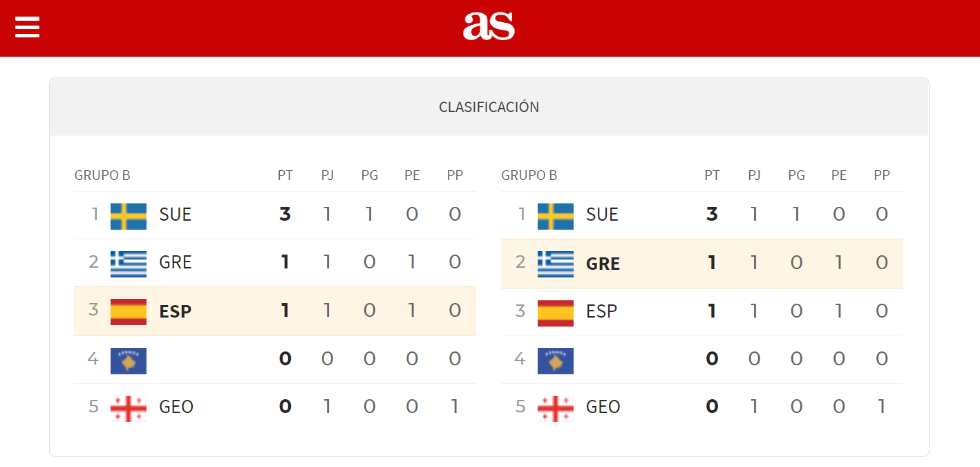Click Sweden flag in left table

[x=129, y=217]
